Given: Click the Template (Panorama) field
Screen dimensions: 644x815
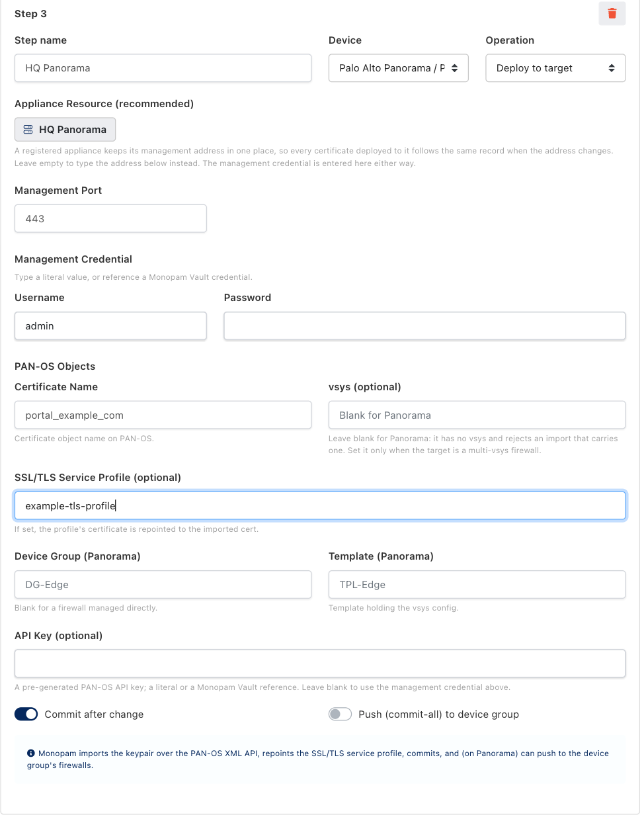Looking at the screenshot, I should tap(477, 585).
